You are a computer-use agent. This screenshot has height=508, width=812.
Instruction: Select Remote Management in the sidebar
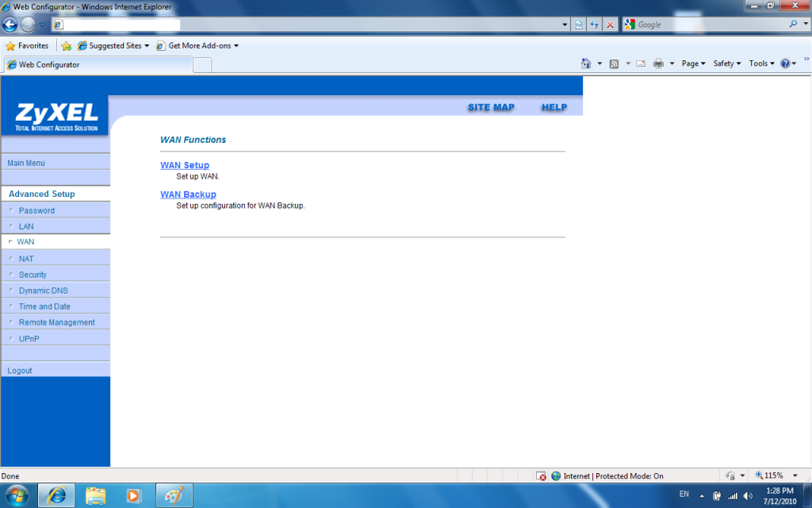[56, 322]
